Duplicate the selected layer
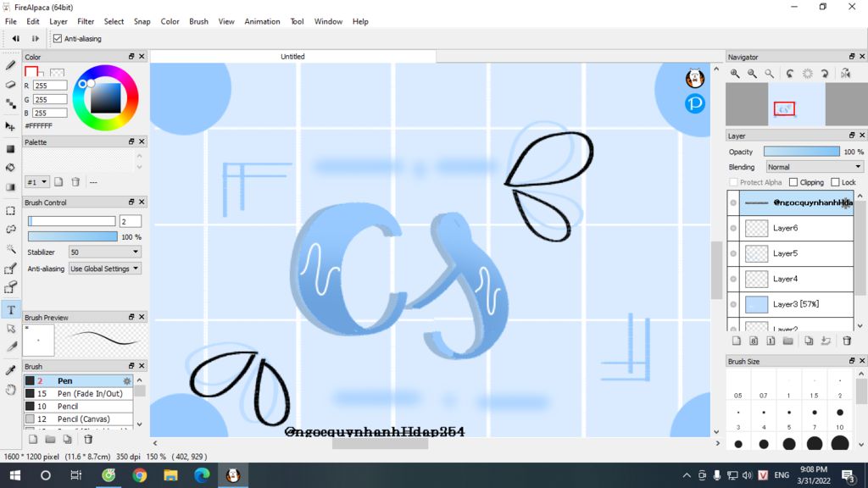 [x=809, y=341]
